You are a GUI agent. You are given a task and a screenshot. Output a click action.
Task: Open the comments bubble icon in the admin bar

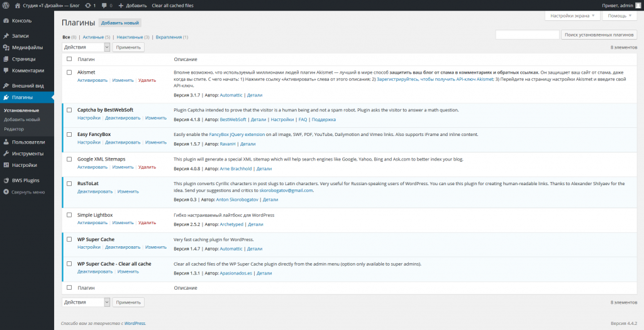click(104, 6)
